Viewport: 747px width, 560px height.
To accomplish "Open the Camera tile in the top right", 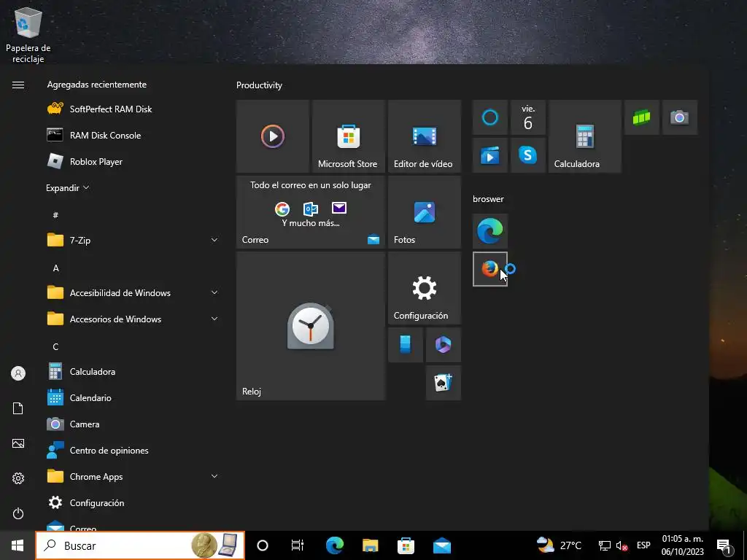I will [x=680, y=117].
